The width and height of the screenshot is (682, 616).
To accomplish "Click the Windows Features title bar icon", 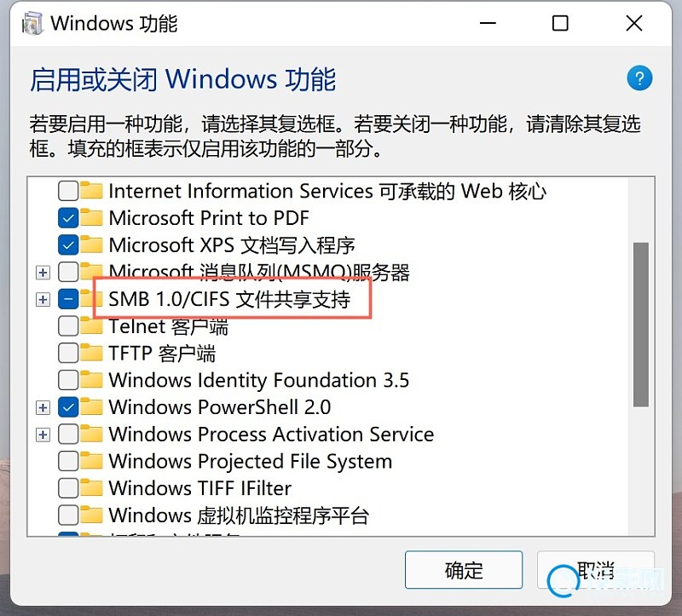I will tap(32, 23).
